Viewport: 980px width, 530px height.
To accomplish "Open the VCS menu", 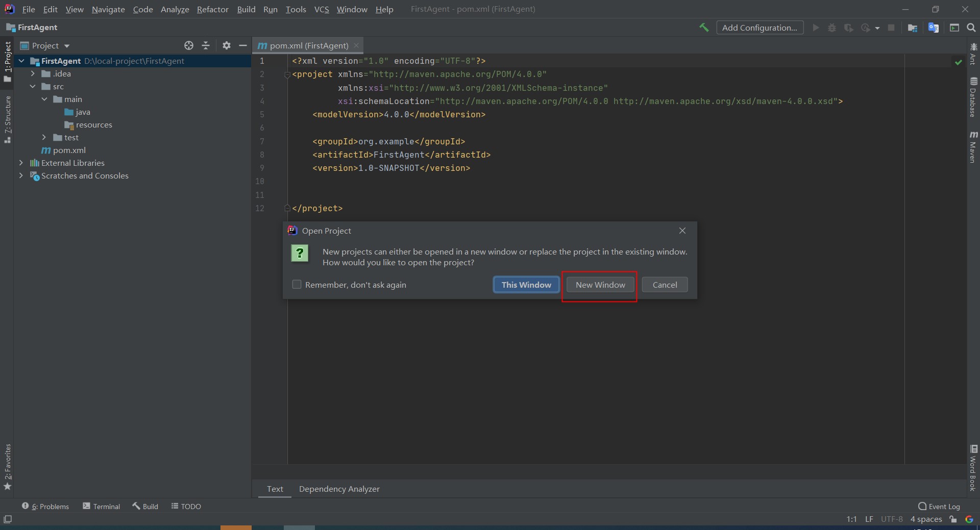I will pos(322,9).
